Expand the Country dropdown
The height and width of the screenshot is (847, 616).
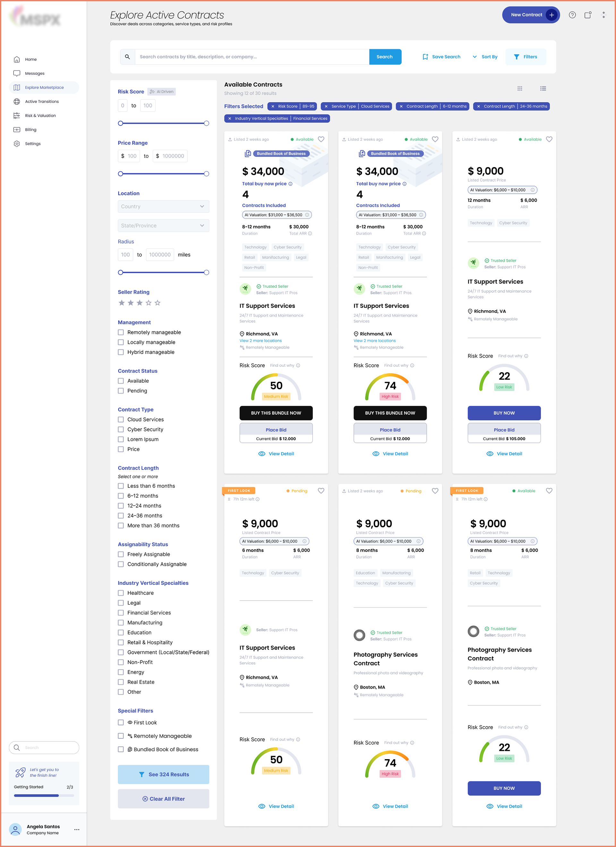pos(163,207)
